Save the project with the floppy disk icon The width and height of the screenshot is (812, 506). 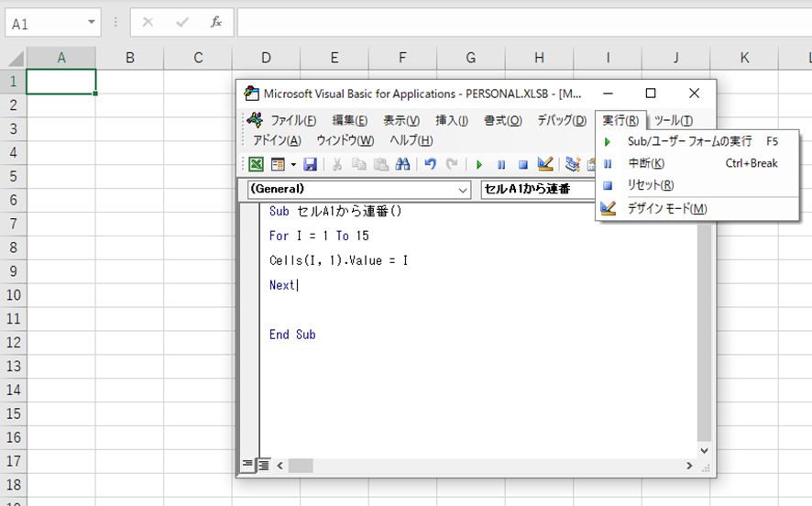click(310, 164)
